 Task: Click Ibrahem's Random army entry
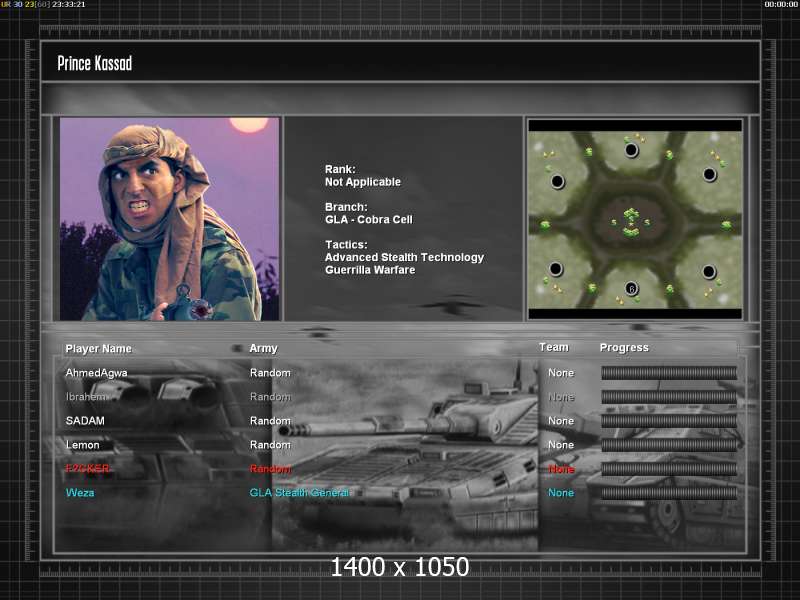270,396
